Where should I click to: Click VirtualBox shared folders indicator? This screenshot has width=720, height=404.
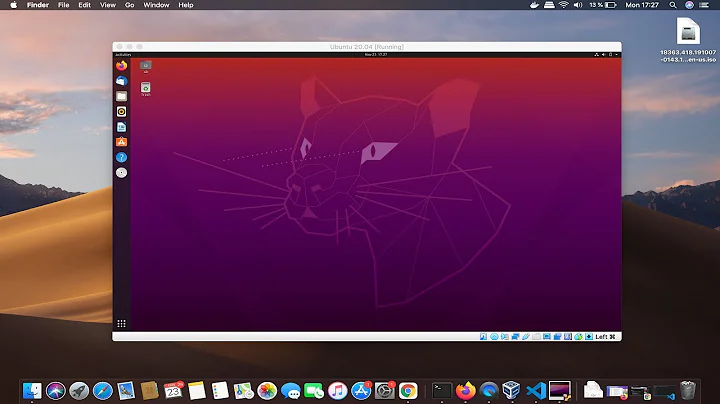point(536,337)
